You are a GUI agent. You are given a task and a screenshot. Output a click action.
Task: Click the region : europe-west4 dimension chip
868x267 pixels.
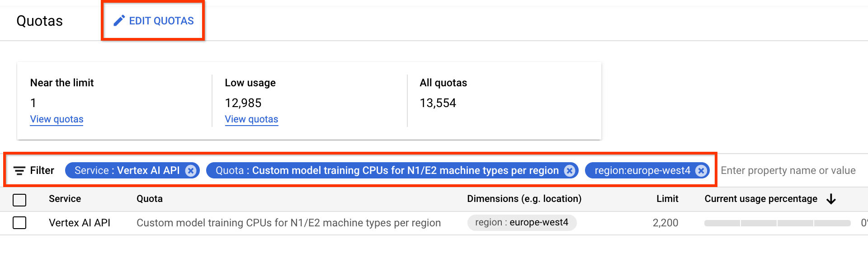(522, 223)
